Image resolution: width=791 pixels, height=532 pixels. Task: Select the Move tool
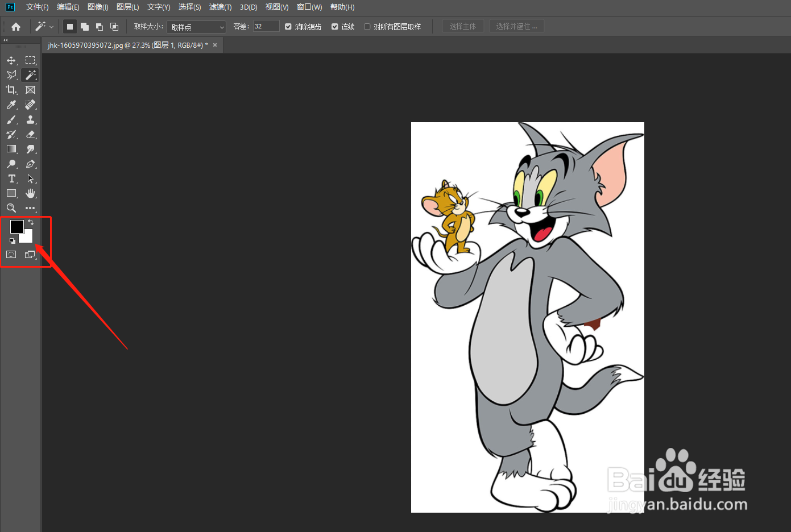tap(11, 60)
